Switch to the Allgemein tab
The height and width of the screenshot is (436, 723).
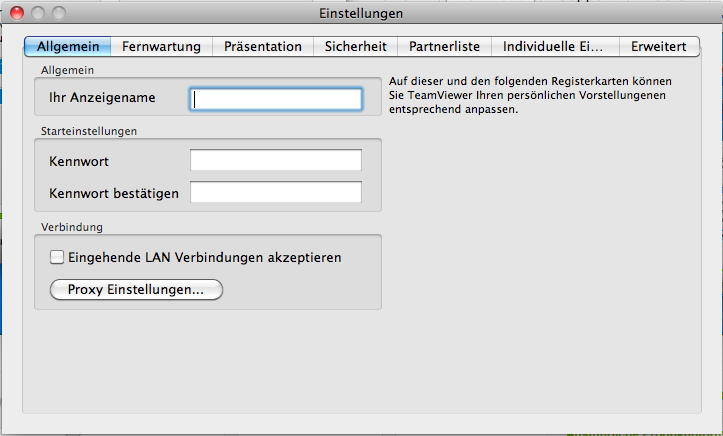click(x=68, y=46)
